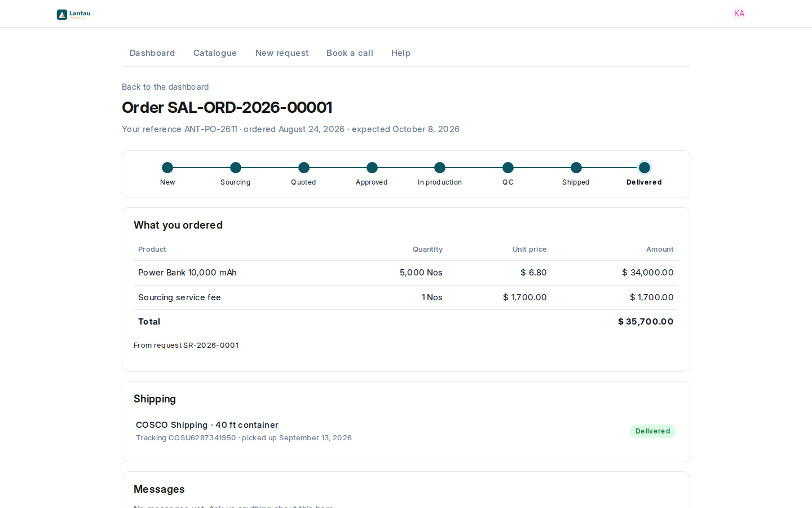Follow the Back to the dashboard link
The height and width of the screenshot is (508, 812).
pyautogui.click(x=165, y=87)
